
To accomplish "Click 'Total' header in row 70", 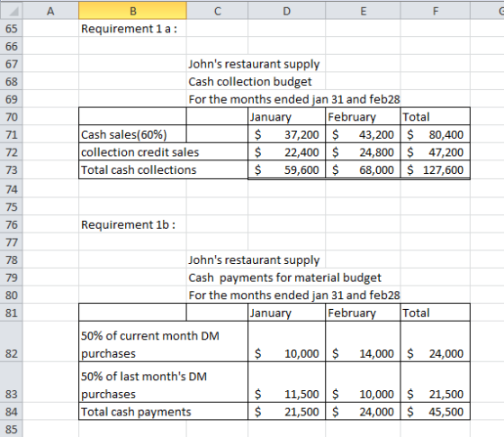I will pos(436,116).
